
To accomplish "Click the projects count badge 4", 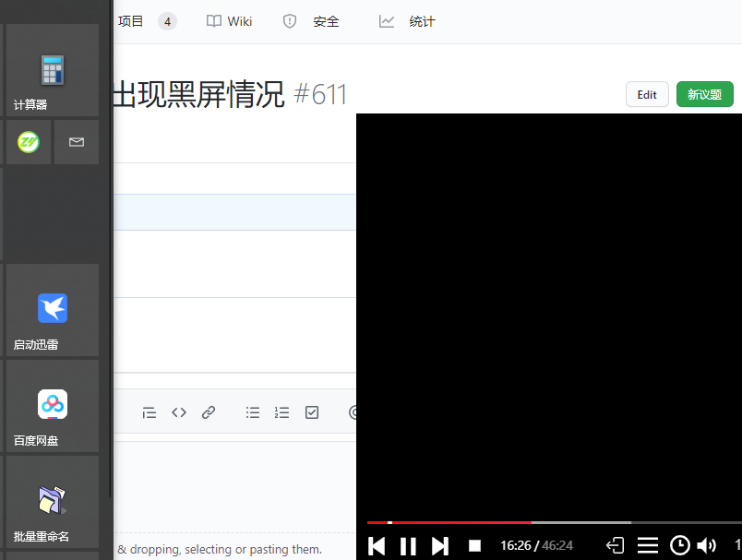I will point(167,22).
